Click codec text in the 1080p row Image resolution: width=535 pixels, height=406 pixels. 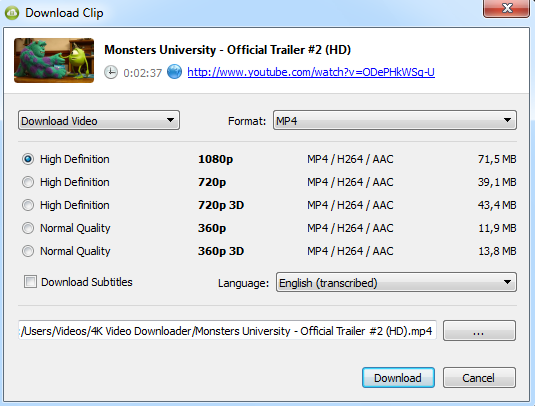(x=350, y=159)
